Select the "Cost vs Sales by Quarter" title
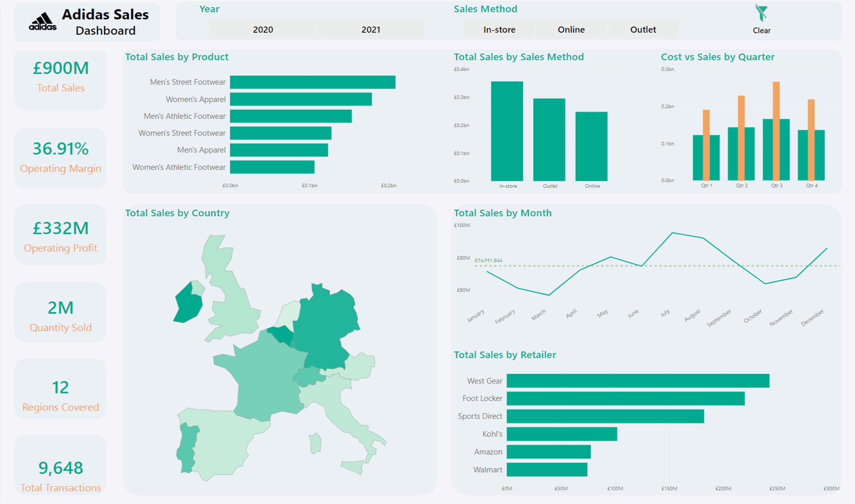 pyautogui.click(x=718, y=57)
